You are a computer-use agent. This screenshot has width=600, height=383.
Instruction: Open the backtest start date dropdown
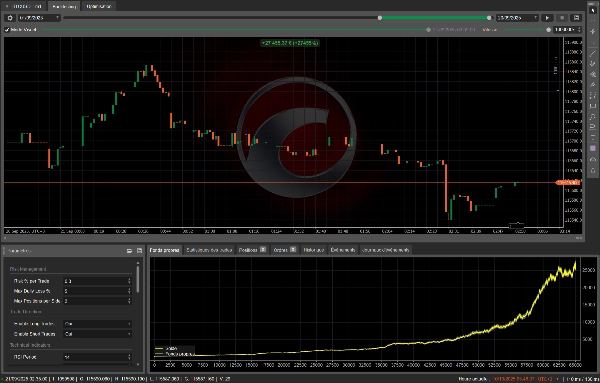point(39,18)
